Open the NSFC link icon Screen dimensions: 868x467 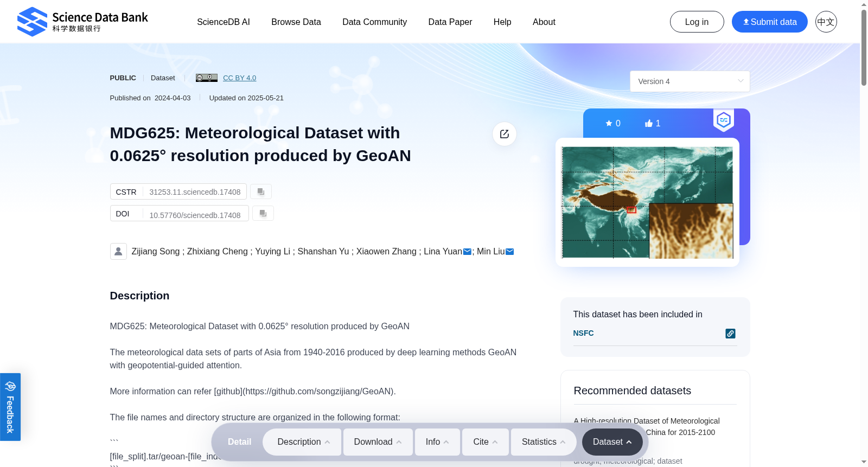pyautogui.click(x=731, y=334)
